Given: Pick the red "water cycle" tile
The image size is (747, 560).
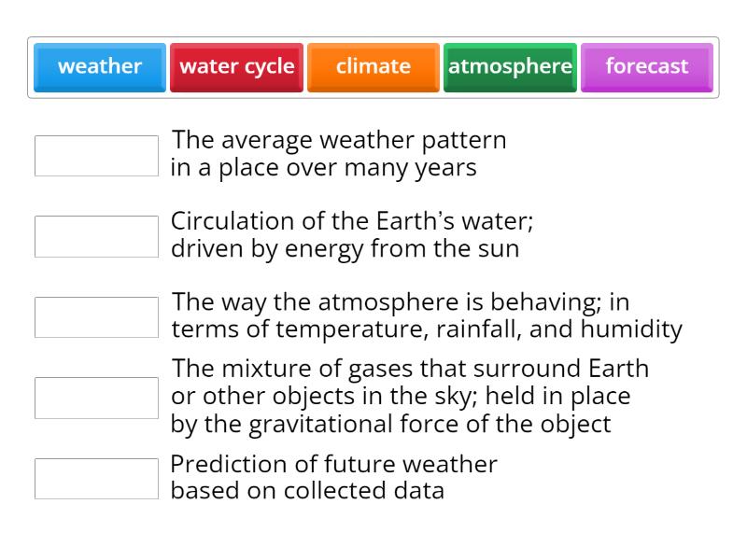Looking at the screenshot, I should coord(236,66).
